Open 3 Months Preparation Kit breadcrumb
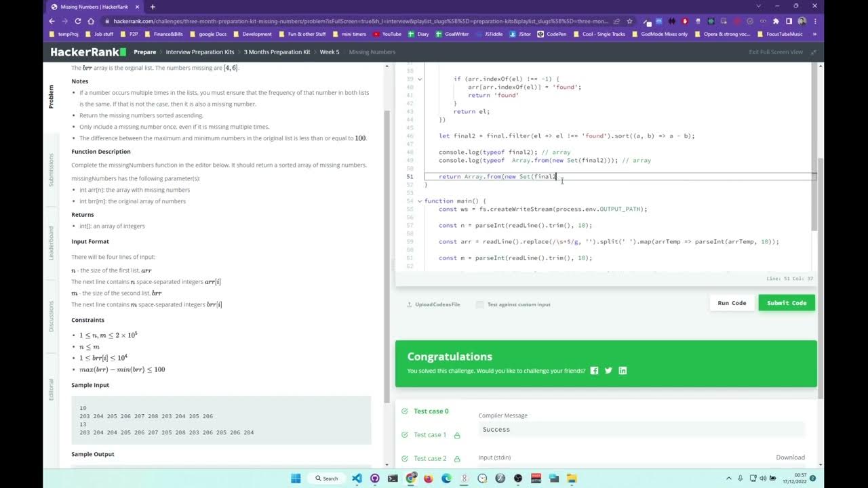 point(277,52)
